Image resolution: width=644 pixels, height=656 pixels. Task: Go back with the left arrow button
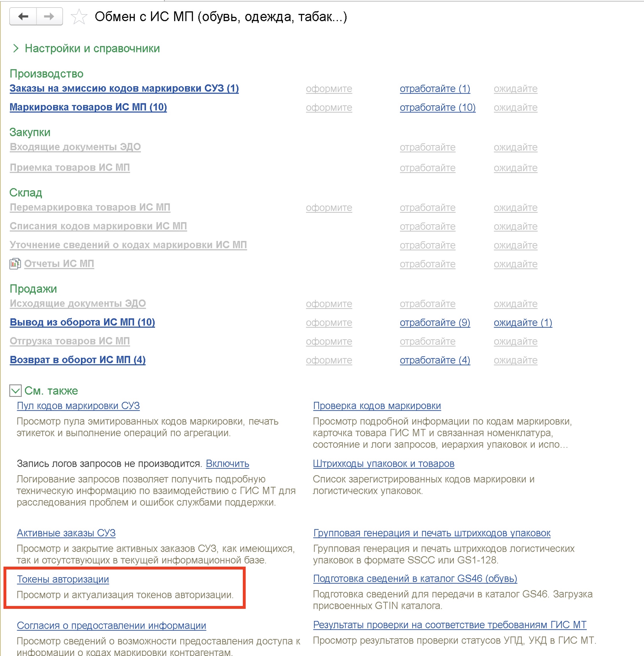pos(23,16)
